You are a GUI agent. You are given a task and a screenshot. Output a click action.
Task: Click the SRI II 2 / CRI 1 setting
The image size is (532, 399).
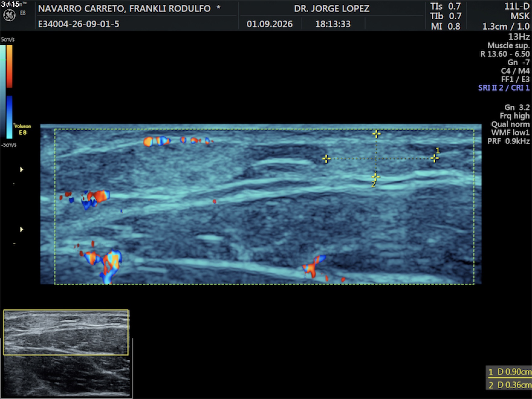[504, 88]
